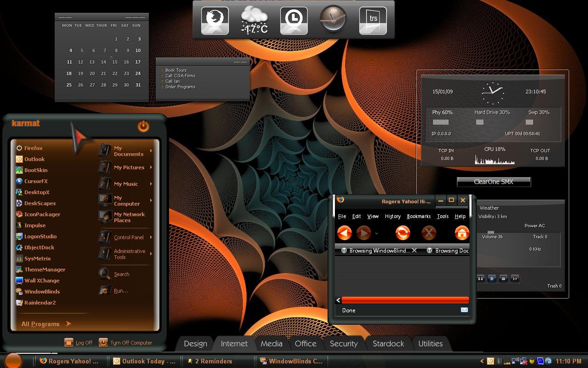
Task: Go back in the Firefox toolbar
Action: tap(344, 233)
